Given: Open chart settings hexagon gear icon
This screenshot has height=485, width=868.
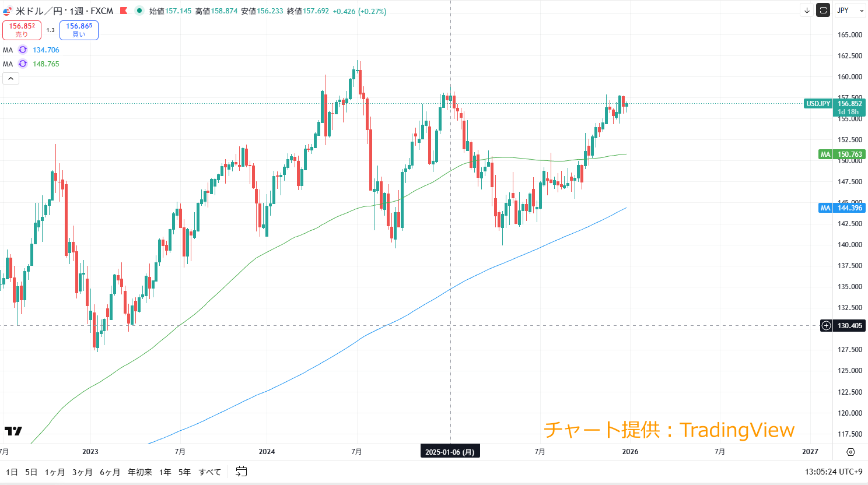Looking at the screenshot, I should [x=850, y=452].
